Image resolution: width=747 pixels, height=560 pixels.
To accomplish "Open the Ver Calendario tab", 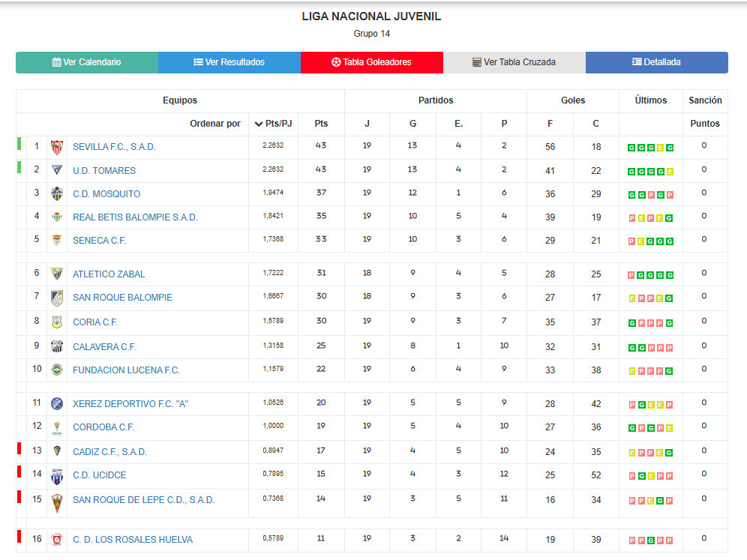I will 87,62.
